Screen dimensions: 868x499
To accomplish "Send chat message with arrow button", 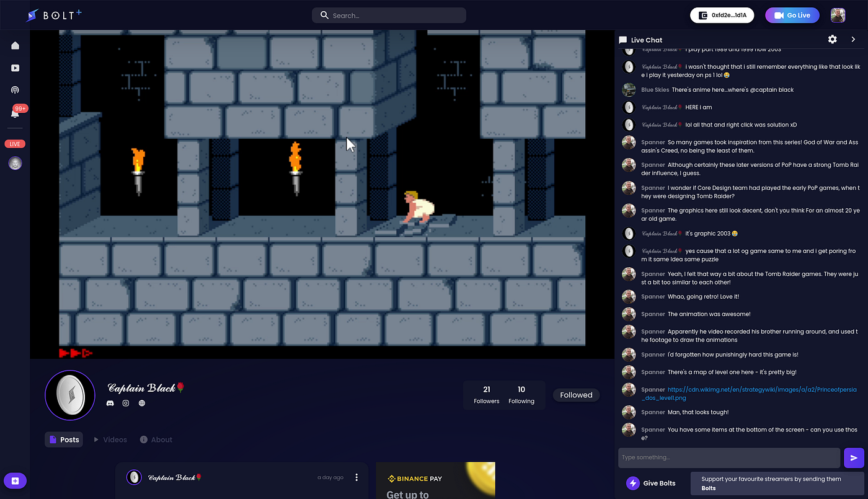I will click(854, 457).
